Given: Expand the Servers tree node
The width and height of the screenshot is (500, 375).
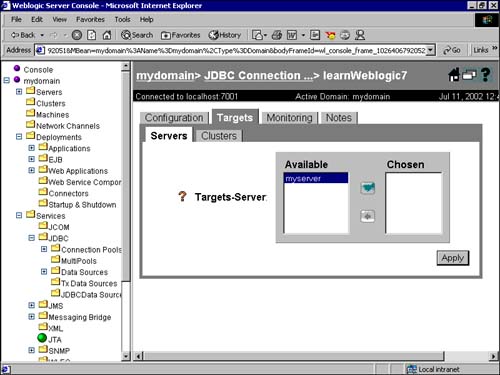Looking at the screenshot, I should [x=19, y=91].
